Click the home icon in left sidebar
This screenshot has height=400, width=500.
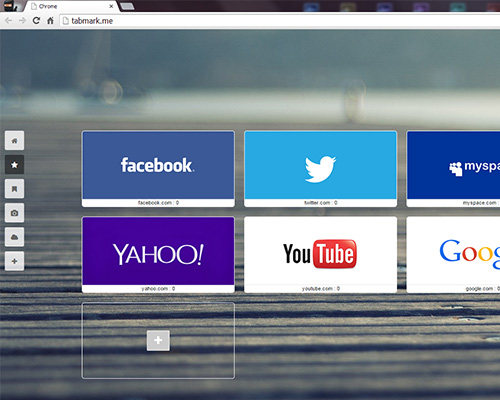[14, 141]
